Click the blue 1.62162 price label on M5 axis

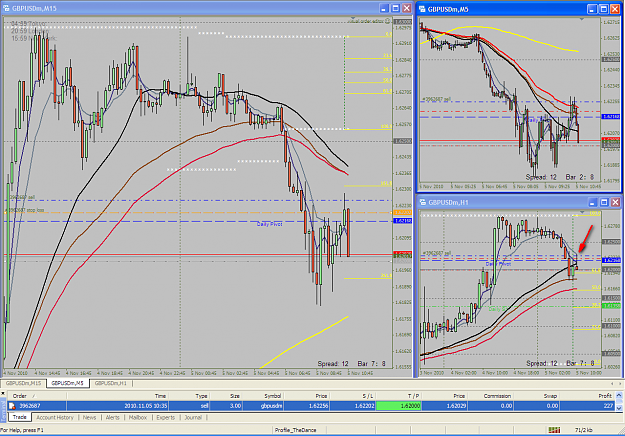(x=610, y=116)
